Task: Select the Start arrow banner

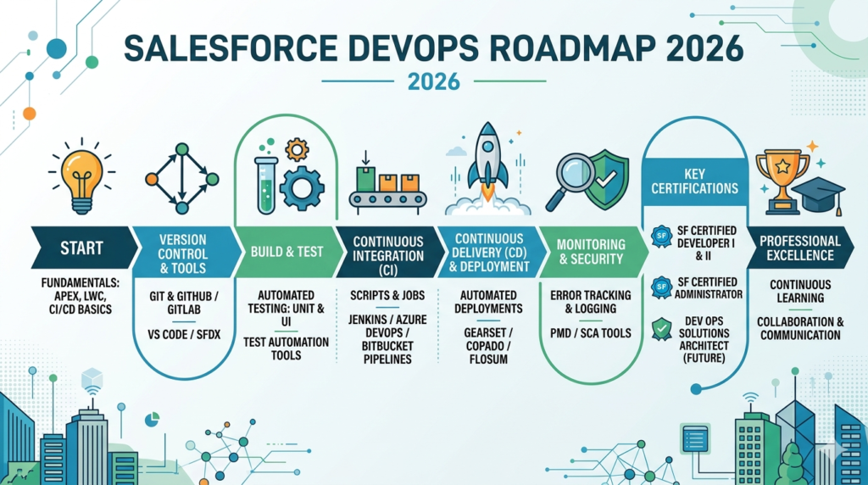Action: (81, 248)
